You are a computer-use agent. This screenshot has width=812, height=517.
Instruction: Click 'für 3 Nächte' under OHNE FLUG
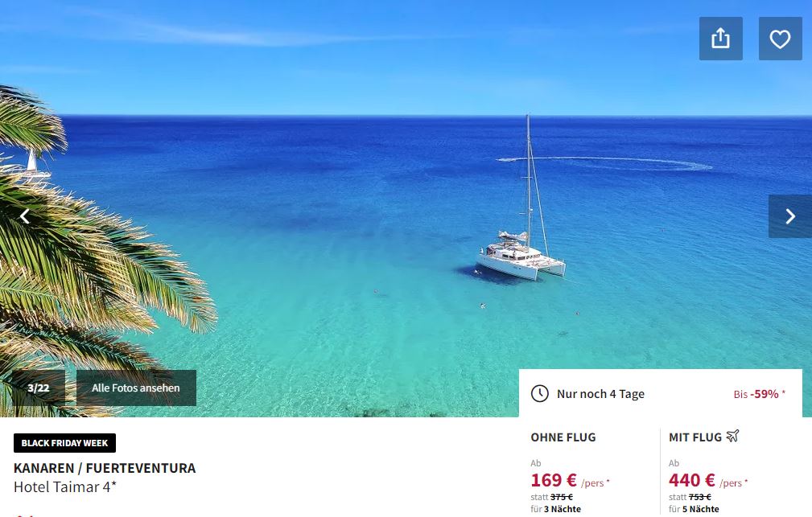point(555,509)
